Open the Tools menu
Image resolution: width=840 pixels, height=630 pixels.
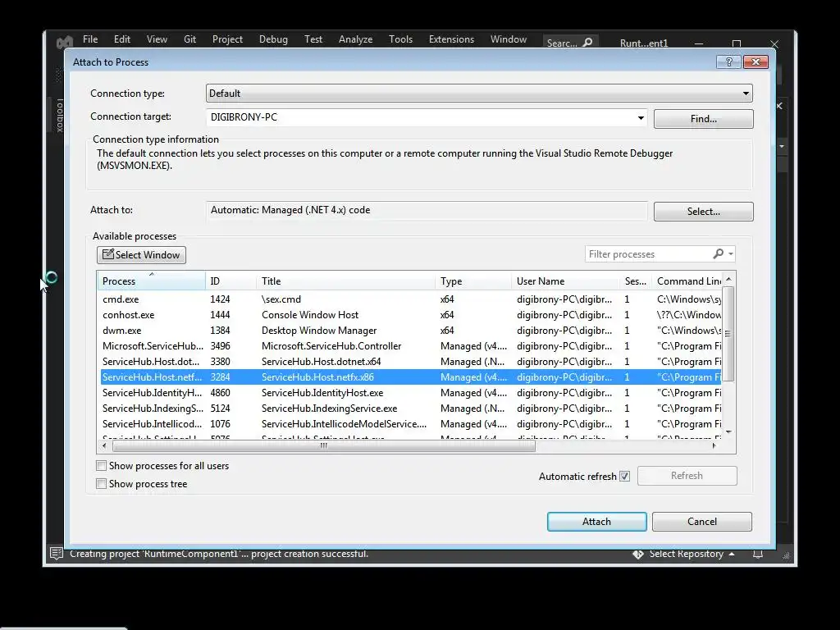click(x=400, y=39)
